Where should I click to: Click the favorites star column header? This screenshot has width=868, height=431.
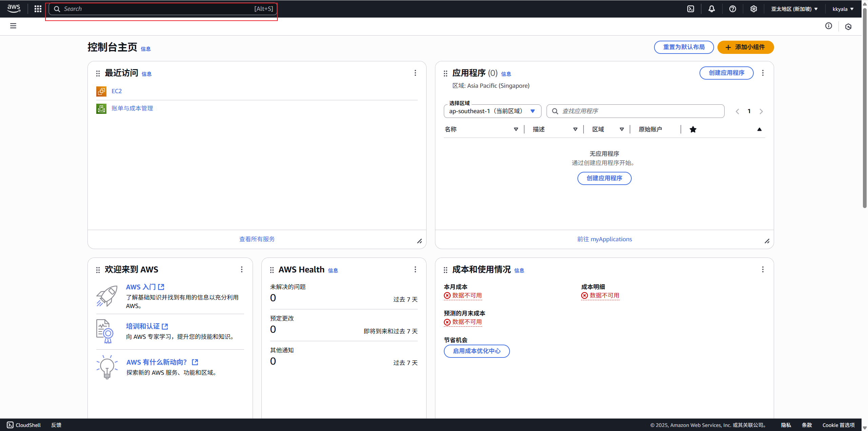[x=693, y=129]
